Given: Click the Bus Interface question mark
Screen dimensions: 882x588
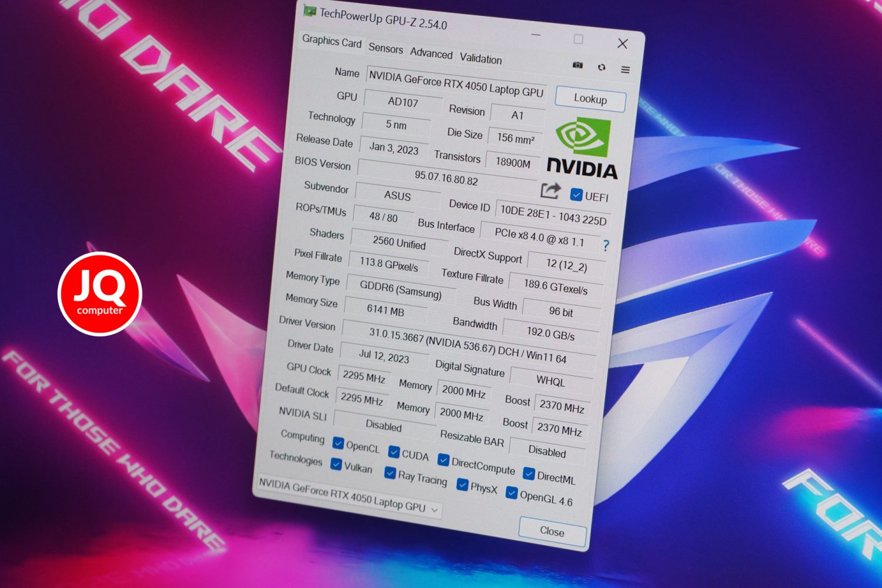Looking at the screenshot, I should 606,245.
